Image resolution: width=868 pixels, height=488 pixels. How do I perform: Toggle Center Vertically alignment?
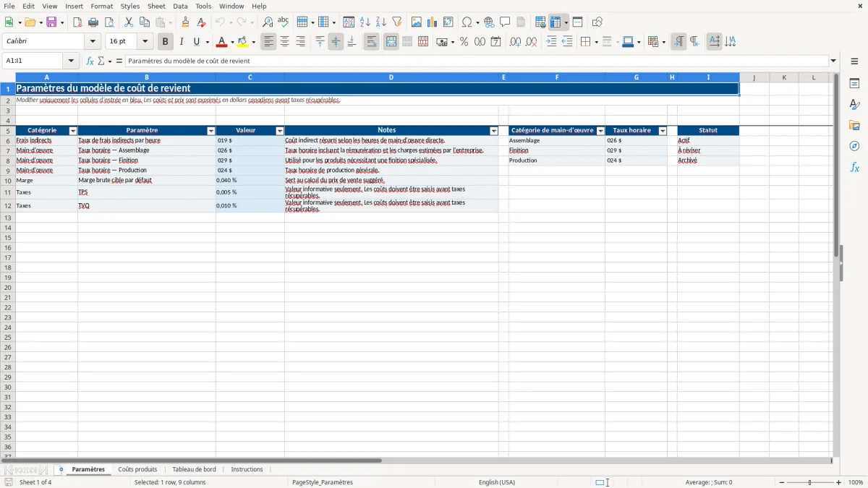point(336,42)
